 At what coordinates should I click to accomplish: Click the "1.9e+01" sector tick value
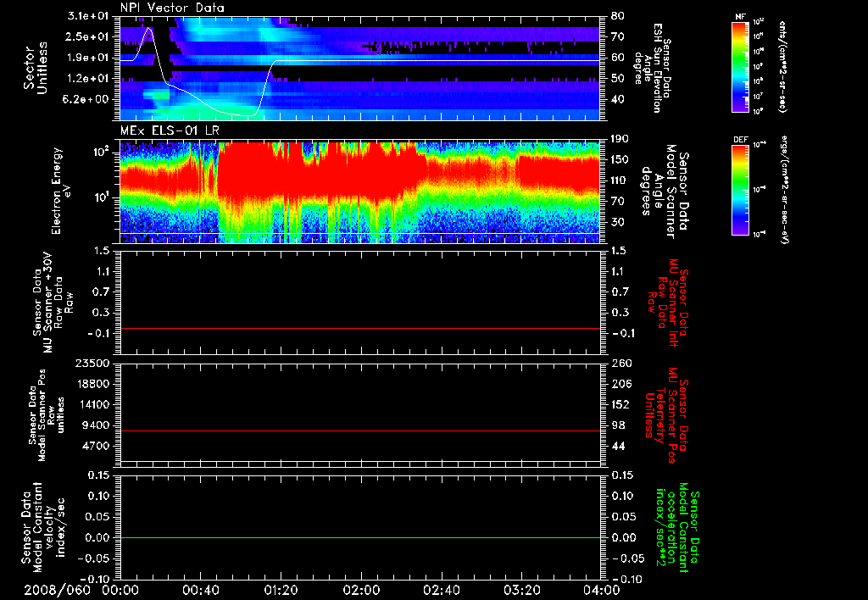tap(89, 58)
